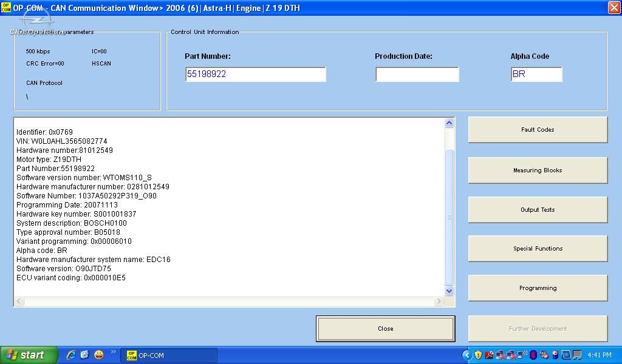
Task: Select the VIN line W0L0AHL3565082774
Action: (x=61, y=141)
